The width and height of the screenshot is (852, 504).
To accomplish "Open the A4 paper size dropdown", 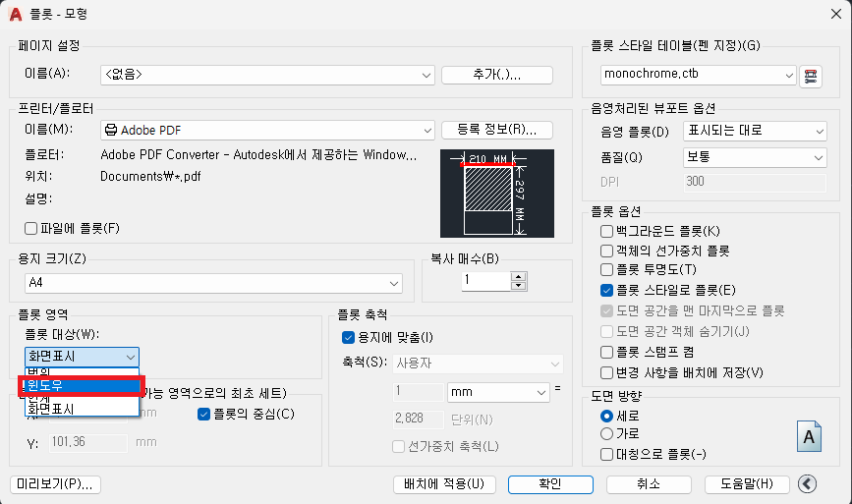I will pyautogui.click(x=213, y=283).
